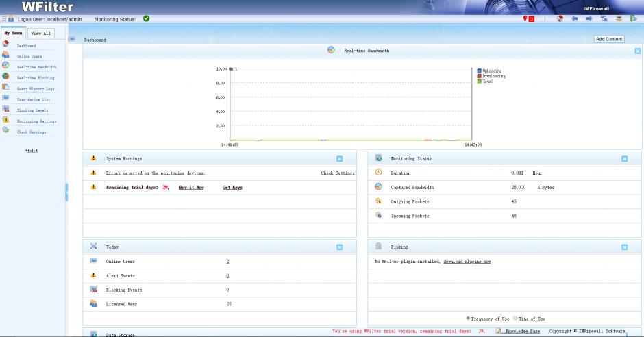Click the Dashboard house icon in sidebar

coord(5,44)
